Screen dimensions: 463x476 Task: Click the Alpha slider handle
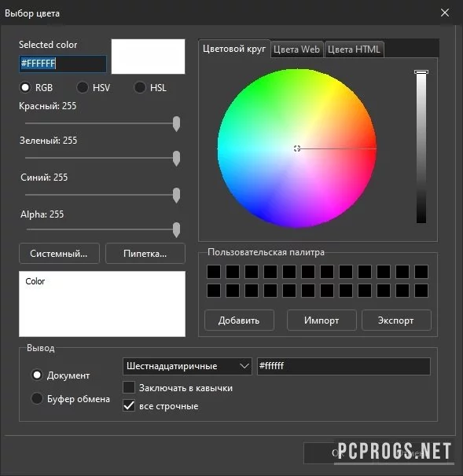click(176, 230)
